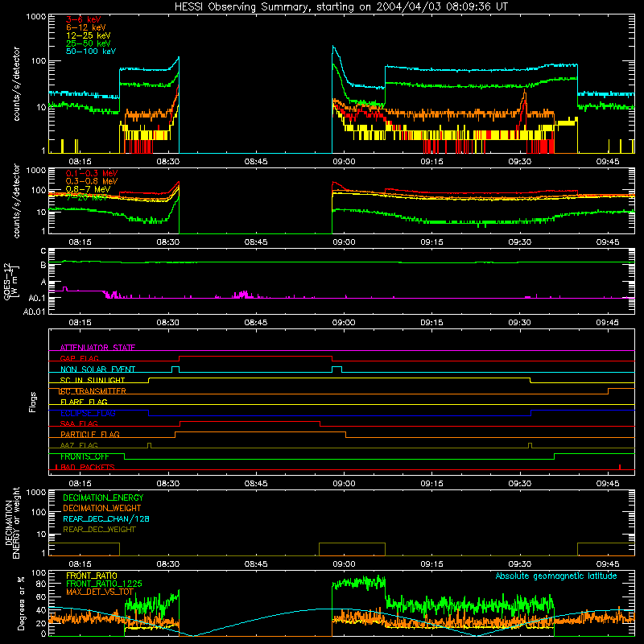Click the HESSI Observing Summary title
The image size is (644, 644).
point(341,7)
